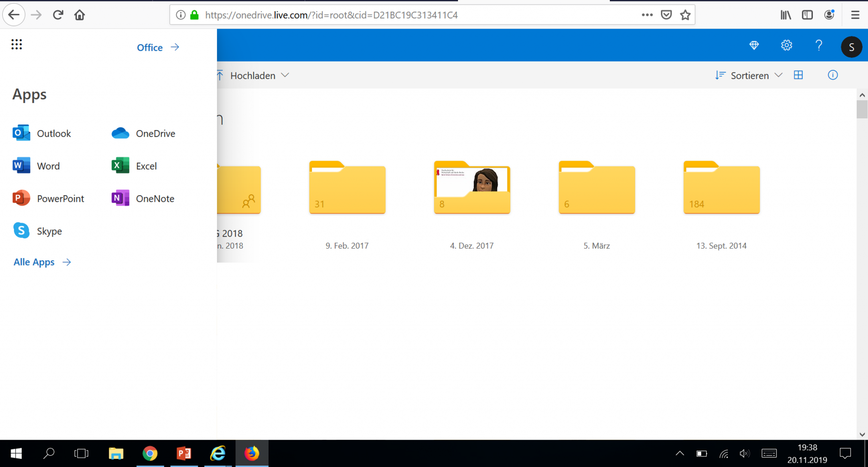Image resolution: width=868 pixels, height=467 pixels.
Task: Open the Firefox page actions menu
Action: pos(647,15)
